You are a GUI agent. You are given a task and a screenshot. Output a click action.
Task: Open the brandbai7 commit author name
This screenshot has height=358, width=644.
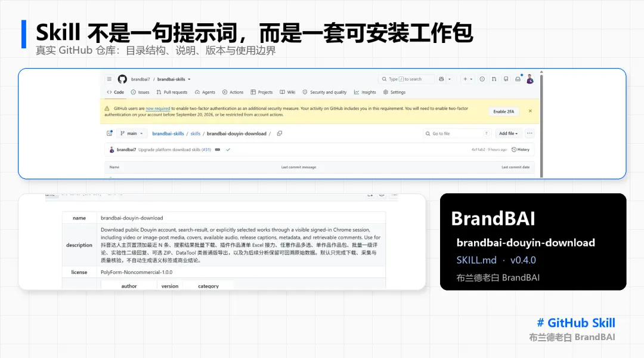point(126,150)
